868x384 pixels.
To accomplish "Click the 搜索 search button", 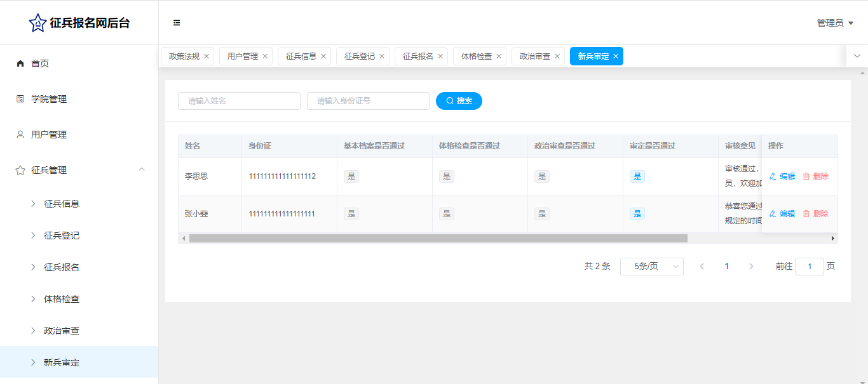I will click(459, 101).
